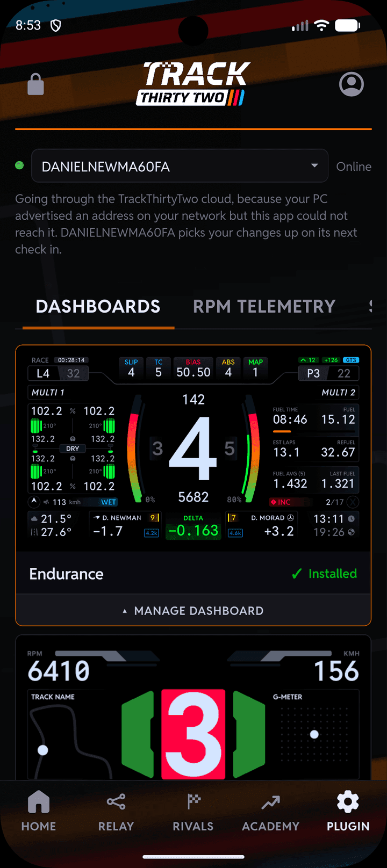Tap the green Installed checkmark
The height and width of the screenshot is (868, 387).
(x=297, y=574)
